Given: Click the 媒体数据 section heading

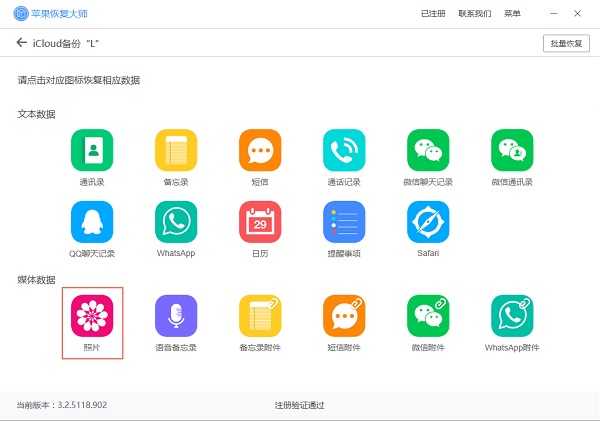Looking at the screenshot, I should point(36,280).
